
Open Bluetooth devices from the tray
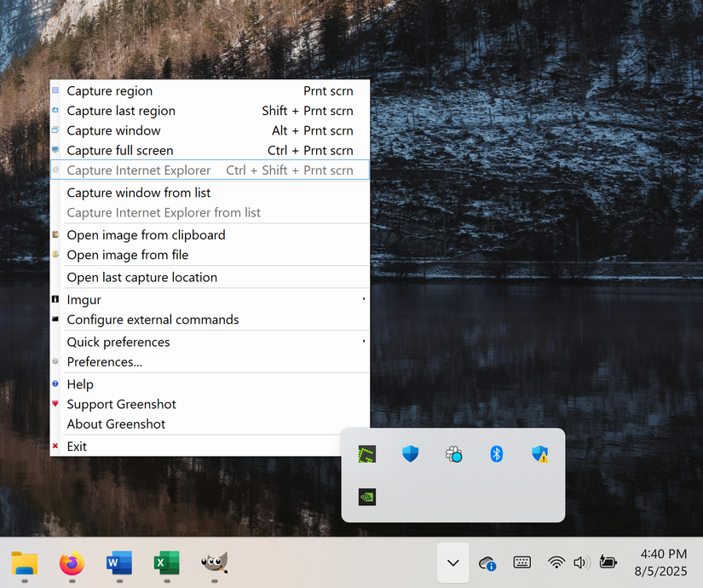(497, 454)
